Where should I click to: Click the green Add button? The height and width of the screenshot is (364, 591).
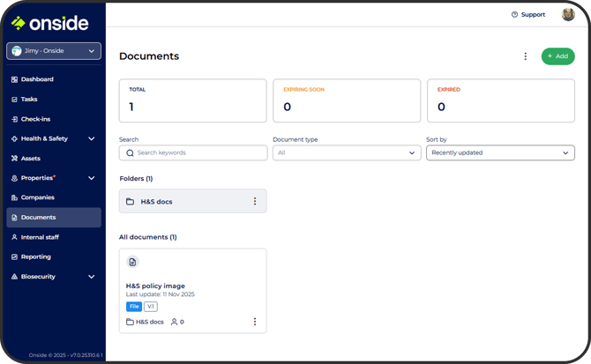557,56
